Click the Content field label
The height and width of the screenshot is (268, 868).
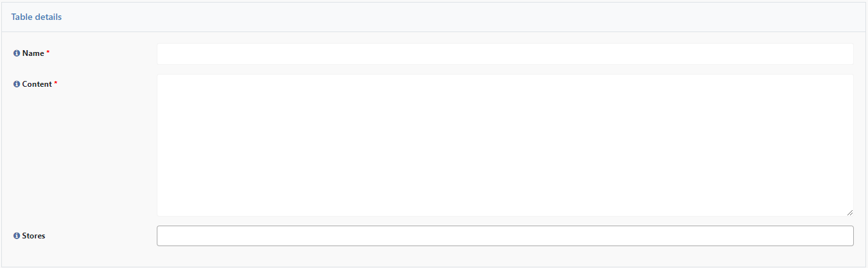click(x=37, y=84)
